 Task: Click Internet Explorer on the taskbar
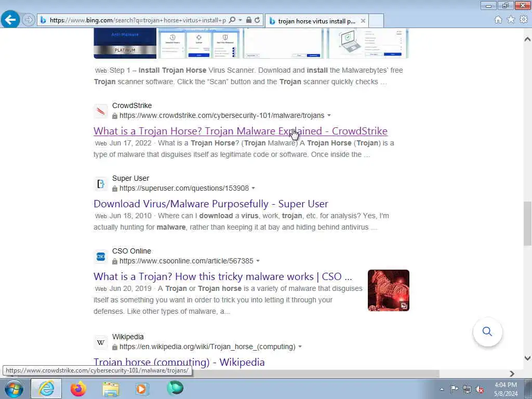(46, 389)
